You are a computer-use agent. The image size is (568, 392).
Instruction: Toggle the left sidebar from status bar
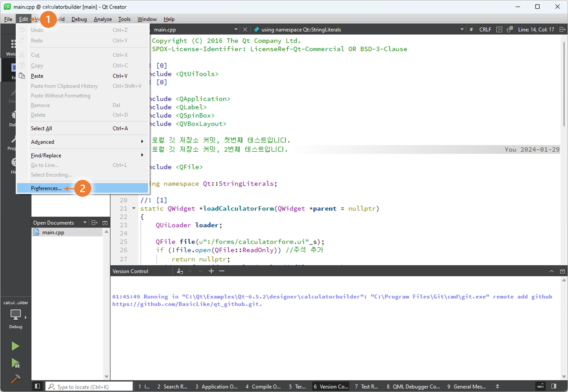point(37,386)
